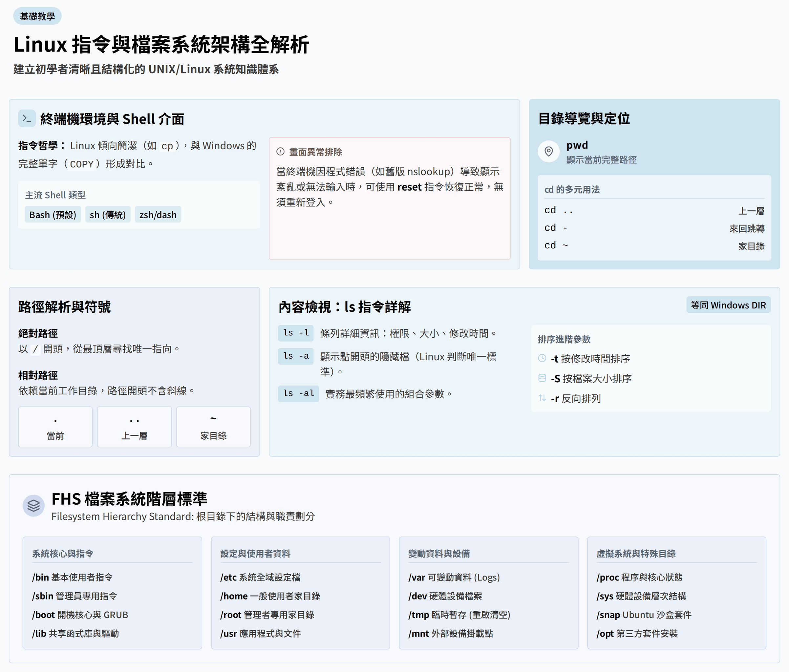Viewport: 789px width, 672px height.
Task: Click the /sys 硬體設備層次結構 entry
Action: point(641,596)
